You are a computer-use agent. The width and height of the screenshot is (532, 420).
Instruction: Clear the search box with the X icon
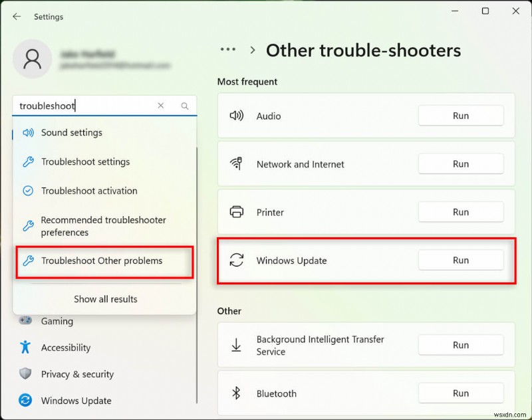(x=161, y=106)
